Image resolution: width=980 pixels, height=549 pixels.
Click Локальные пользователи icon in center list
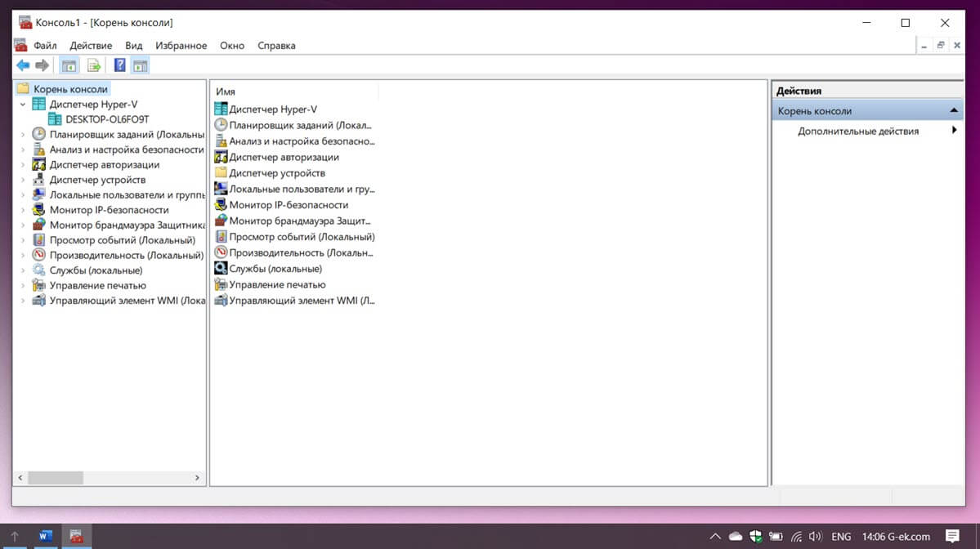[221, 189]
